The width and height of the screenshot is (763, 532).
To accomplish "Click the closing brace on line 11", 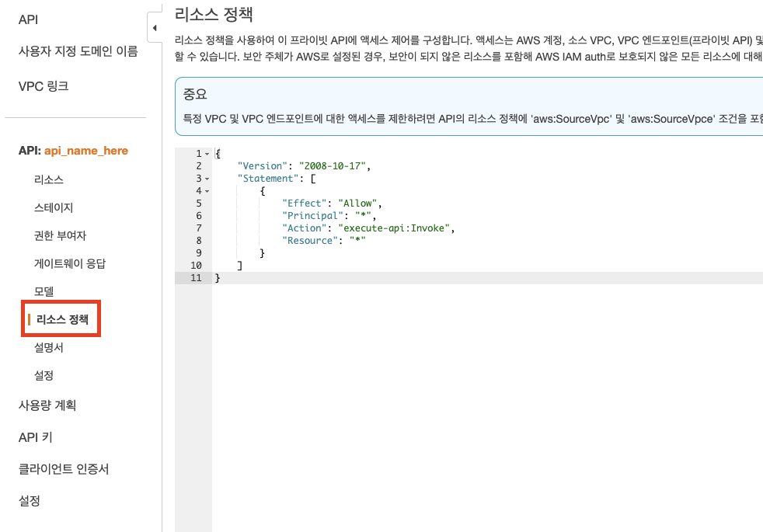I will 218,278.
